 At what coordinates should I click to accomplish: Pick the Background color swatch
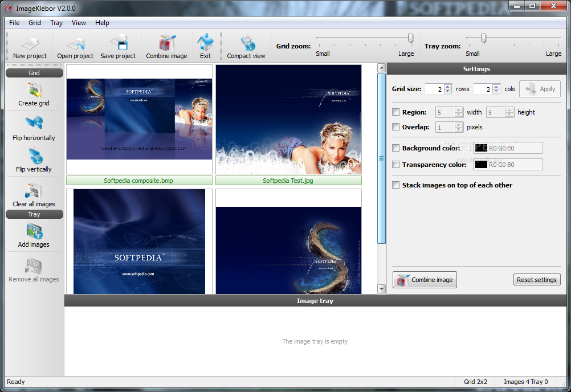[x=481, y=148]
